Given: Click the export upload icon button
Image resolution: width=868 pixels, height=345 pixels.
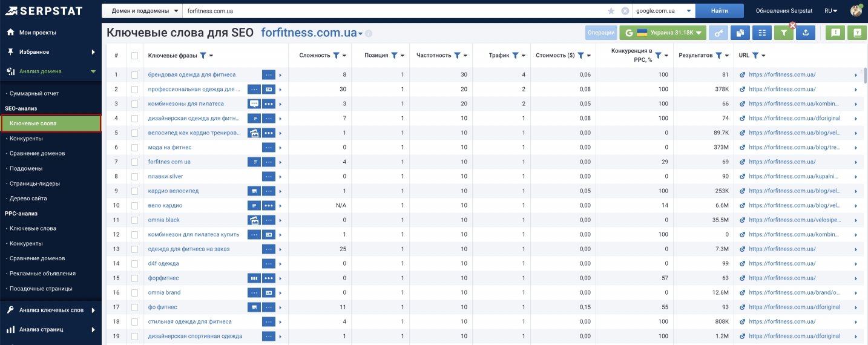Looking at the screenshot, I should (806, 33).
